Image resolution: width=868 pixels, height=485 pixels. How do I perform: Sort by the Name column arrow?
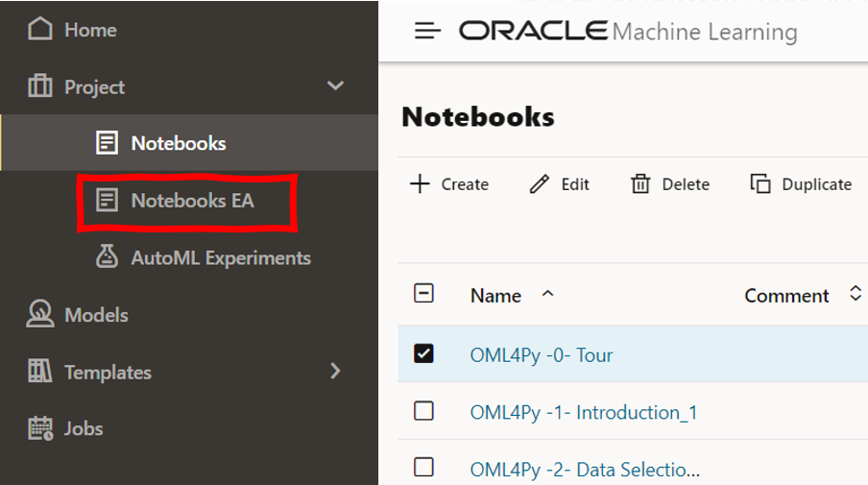click(548, 295)
